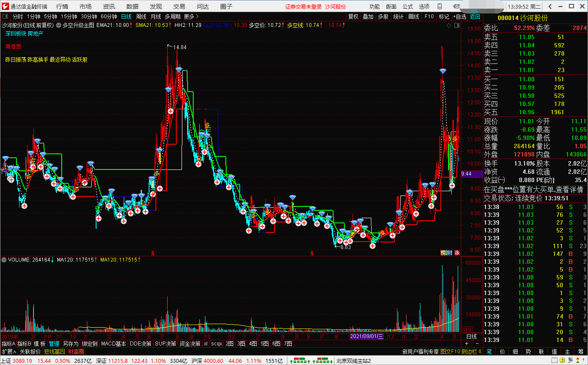Click the X10 volume scale label
Image resolution: width=588 pixels, height=365 pixels.
click(x=466, y=329)
